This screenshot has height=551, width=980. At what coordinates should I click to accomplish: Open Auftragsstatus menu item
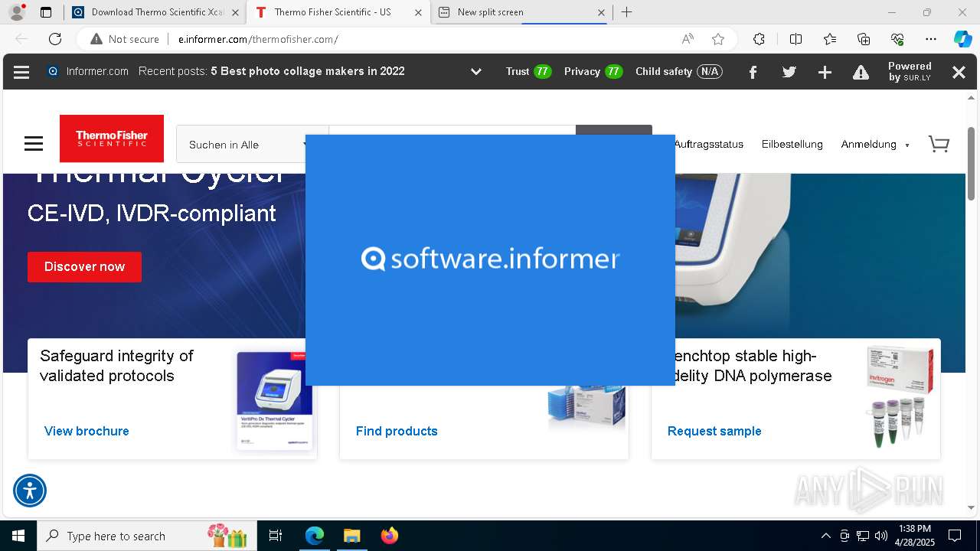[708, 144]
